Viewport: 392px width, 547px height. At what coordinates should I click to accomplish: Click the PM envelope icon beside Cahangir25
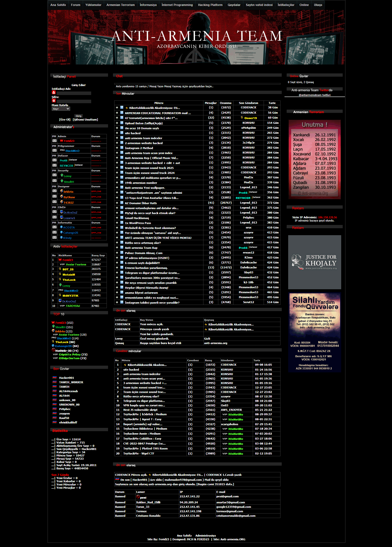click(55, 232)
